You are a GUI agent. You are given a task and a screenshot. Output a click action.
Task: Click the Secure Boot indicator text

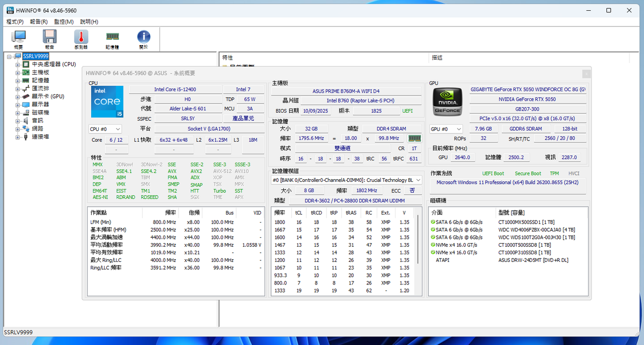tap(528, 173)
